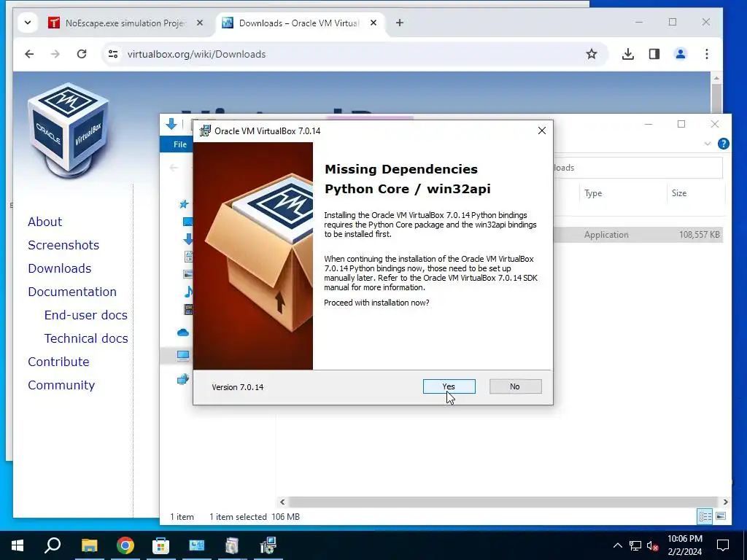The width and height of the screenshot is (747, 560).
Task: Open VirtualBox installer taskbar icon
Action: tap(268, 545)
